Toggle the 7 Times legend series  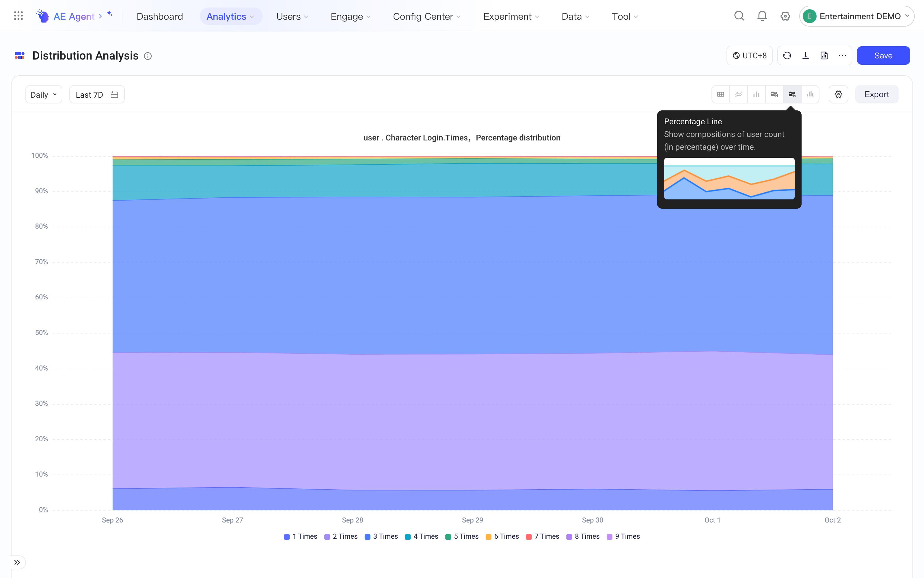click(x=542, y=536)
